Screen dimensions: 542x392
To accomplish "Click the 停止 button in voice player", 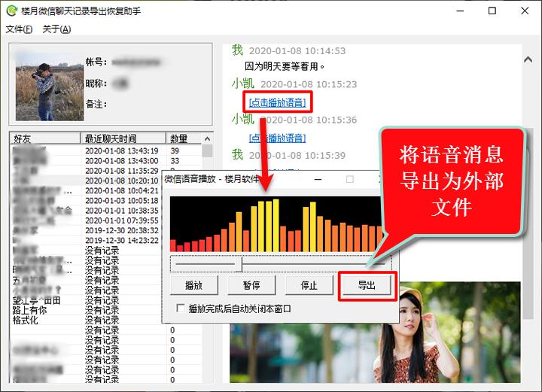I will 309,285.
